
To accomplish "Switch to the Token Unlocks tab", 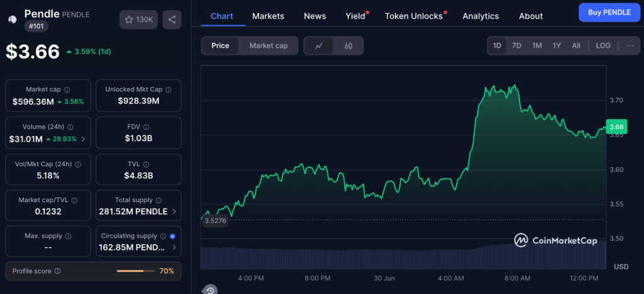I will 414,16.
